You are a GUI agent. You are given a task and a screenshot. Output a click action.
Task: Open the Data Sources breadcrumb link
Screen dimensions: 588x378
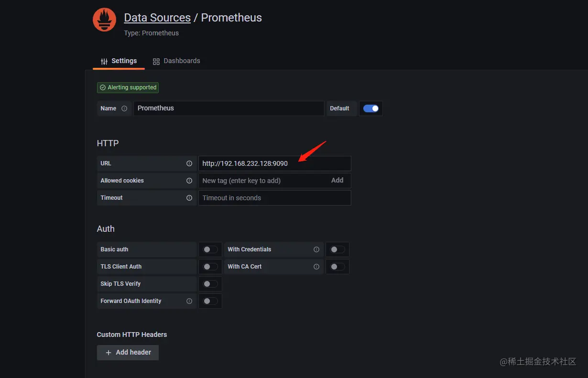coord(157,18)
